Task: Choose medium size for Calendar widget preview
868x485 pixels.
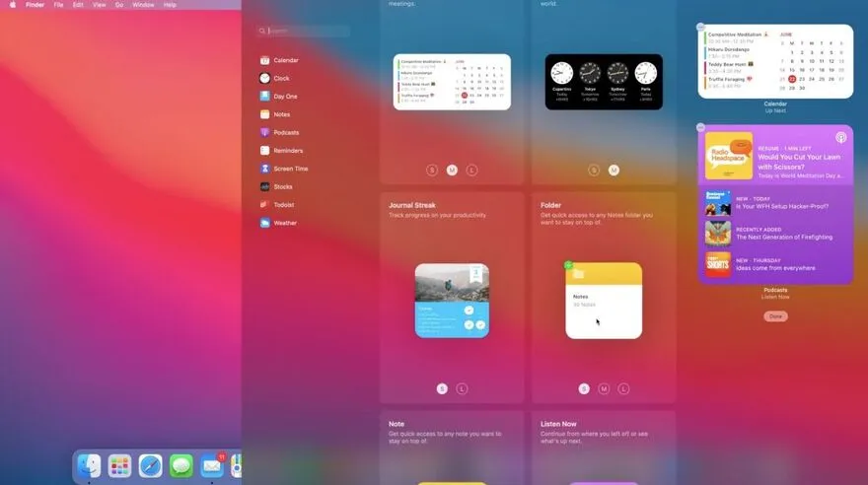Action: pyautogui.click(x=453, y=171)
